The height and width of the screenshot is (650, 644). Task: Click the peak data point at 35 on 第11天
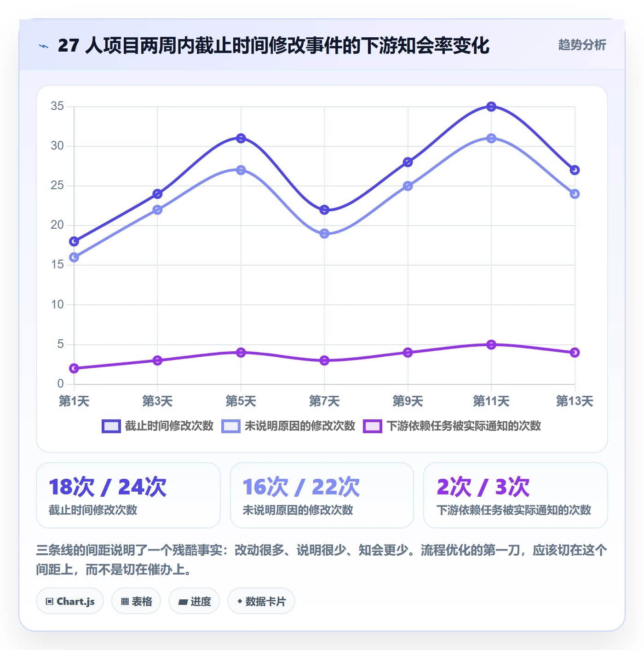[x=491, y=107]
